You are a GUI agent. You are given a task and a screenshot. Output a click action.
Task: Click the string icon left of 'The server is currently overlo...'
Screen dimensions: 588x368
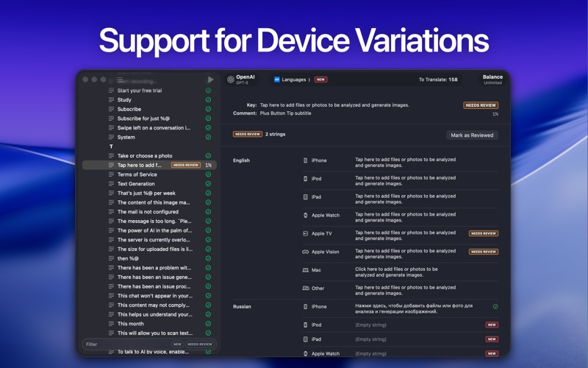click(111, 240)
